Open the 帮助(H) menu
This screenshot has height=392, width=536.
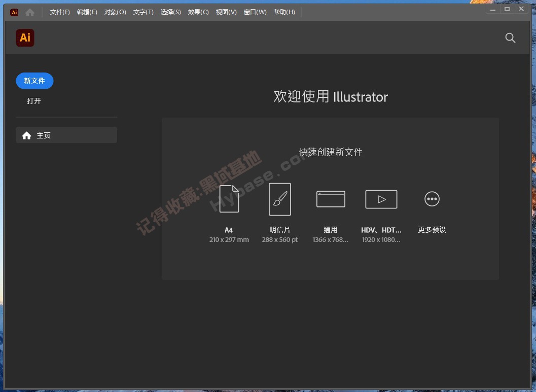click(x=284, y=12)
